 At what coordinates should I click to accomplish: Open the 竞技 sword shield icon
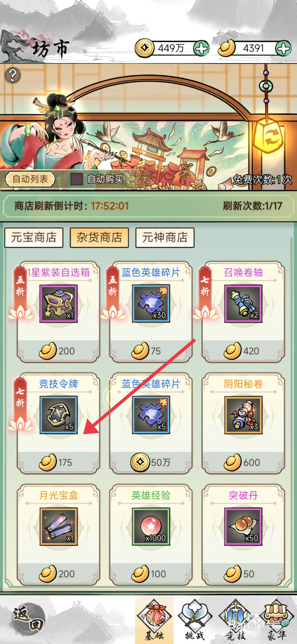click(x=236, y=620)
